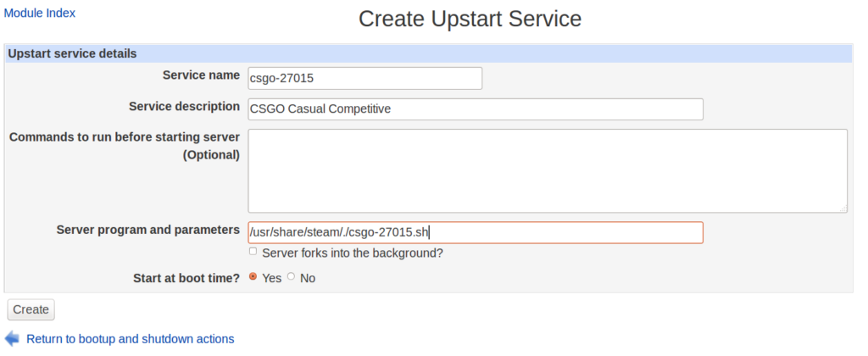Click the Upstart service details header
Screen dimensions: 868x356
pyautogui.click(x=429, y=53)
